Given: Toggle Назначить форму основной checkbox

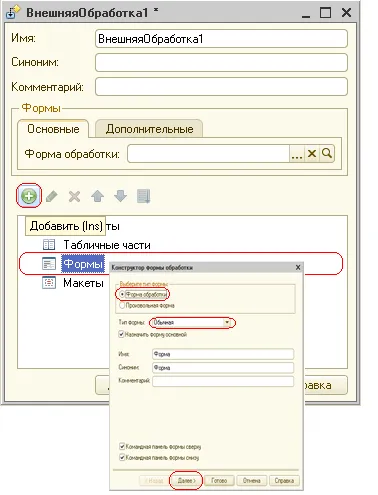Looking at the screenshot, I should 122,334.
